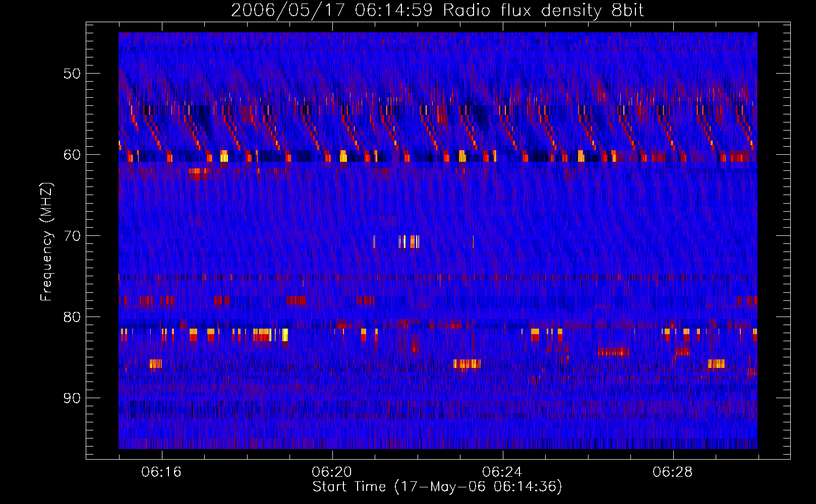Screen dimensions: 816x504
Task: Click the 'Start Time (17-May-06 06:14:36)' label
Action: tap(437, 487)
